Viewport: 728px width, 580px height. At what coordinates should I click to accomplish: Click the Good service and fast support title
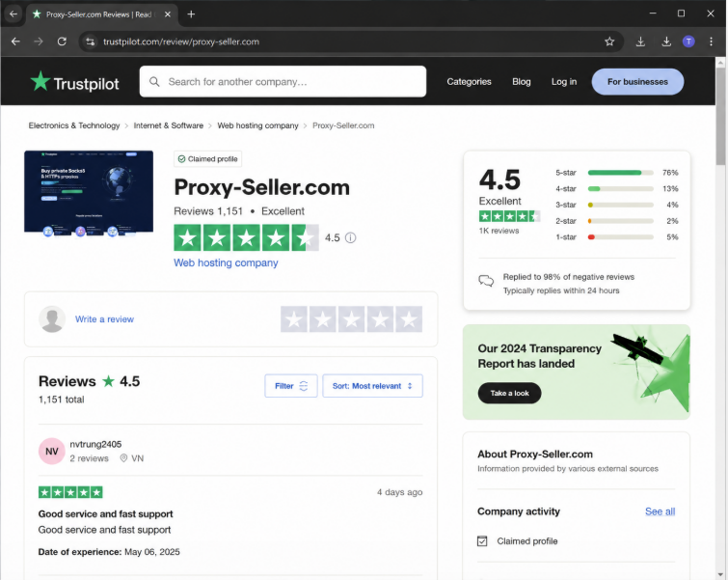pyautogui.click(x=105, y=514)
